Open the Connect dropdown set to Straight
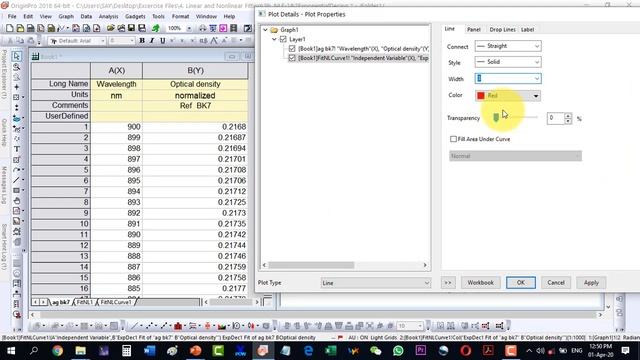The image size is (640, 360). [508, 46]
